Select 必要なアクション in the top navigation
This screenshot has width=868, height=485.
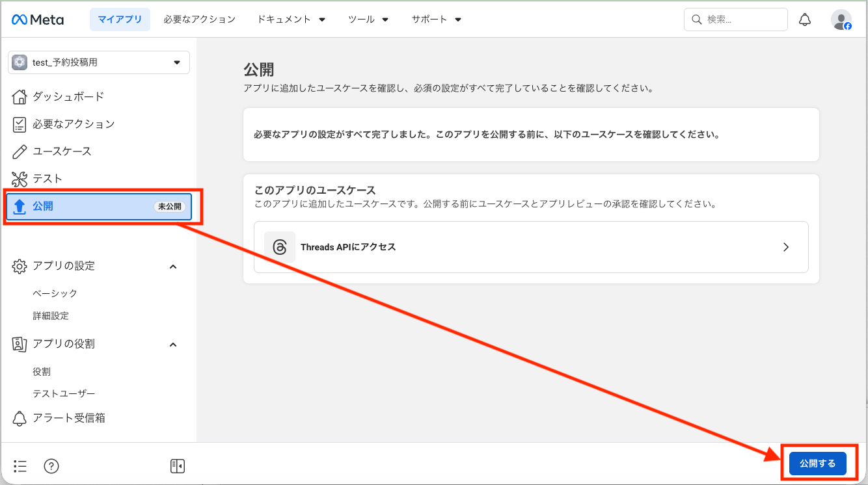[x=199, y=20]
